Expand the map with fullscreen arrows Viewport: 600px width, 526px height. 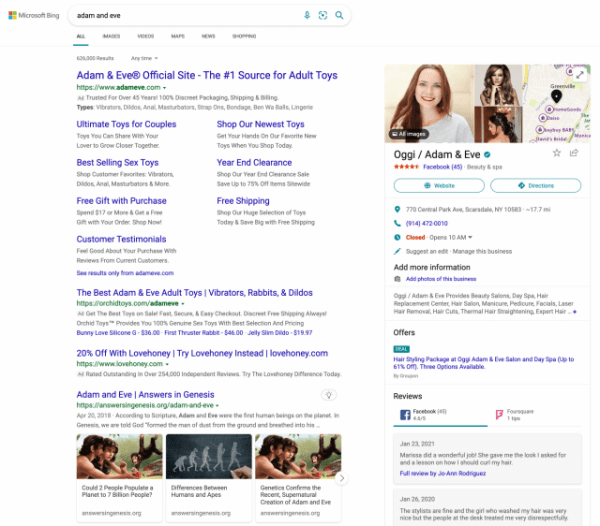[x=580, y=75]
